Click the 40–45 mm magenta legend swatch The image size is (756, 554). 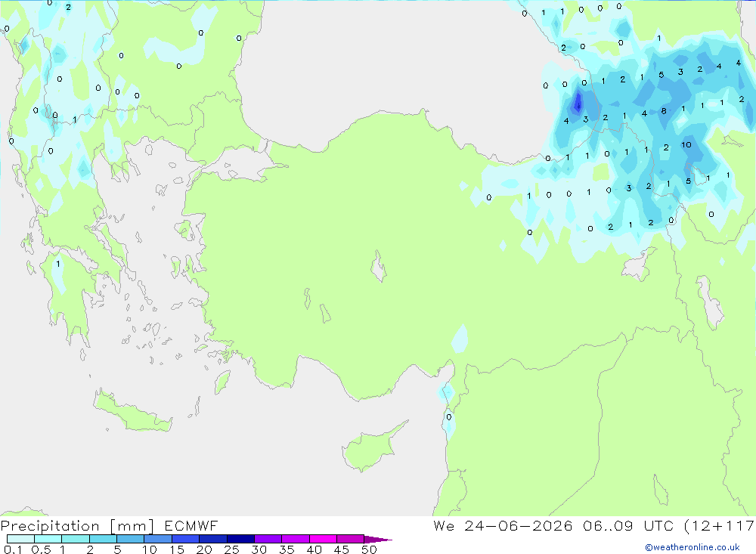[x=323, y=539]
